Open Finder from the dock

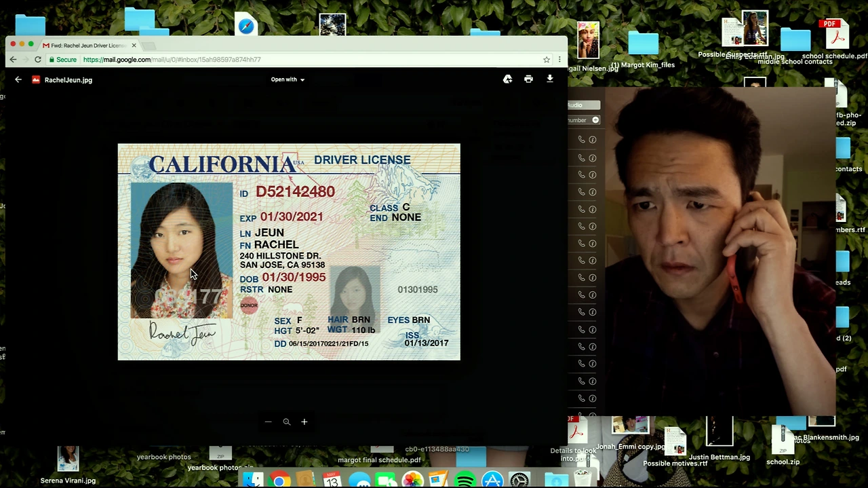(x=253, y=480)
